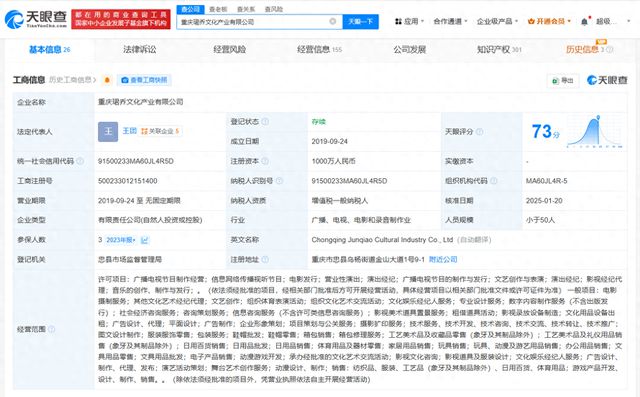Open notifications via the header bell icon
The image size is (640, 397).
[584, 22]
